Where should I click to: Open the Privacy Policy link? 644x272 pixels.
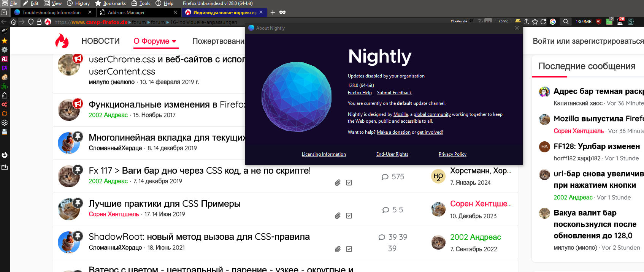tap(452, 154)
